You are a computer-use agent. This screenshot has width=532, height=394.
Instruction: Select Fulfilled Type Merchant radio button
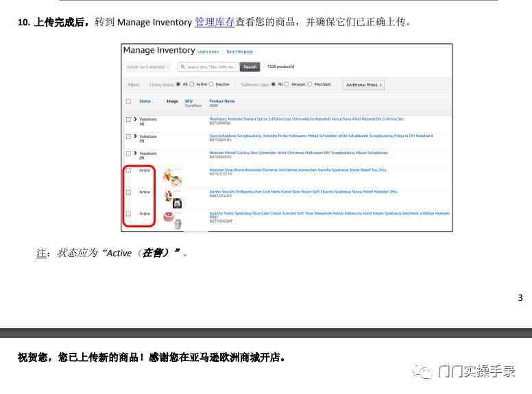coord(309,84)
